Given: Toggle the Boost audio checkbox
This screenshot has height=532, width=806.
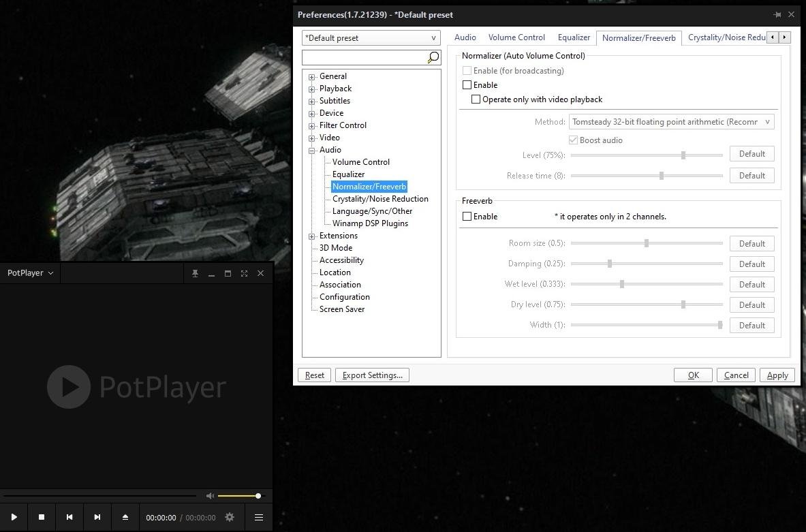Looking at the screenshot, I should [573, 140].
